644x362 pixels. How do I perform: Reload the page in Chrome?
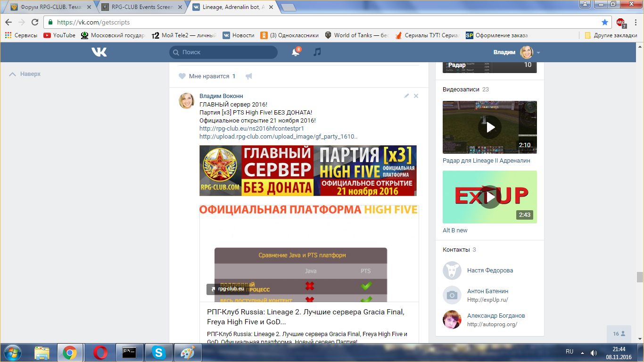(34, 22)
